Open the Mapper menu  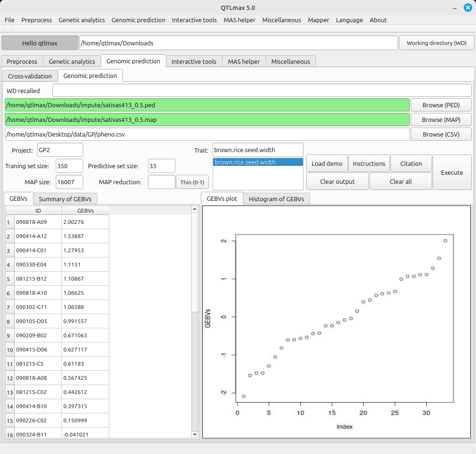[318, 20]
